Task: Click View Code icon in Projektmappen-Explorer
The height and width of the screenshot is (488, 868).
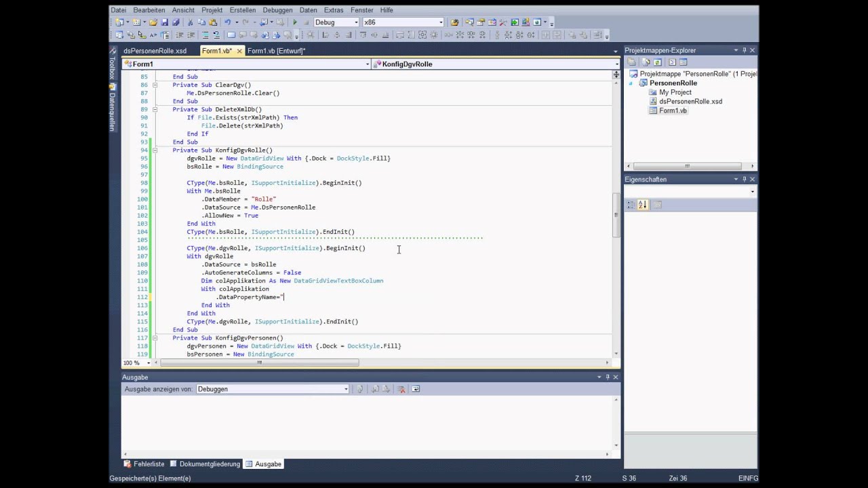Action: 672,62
